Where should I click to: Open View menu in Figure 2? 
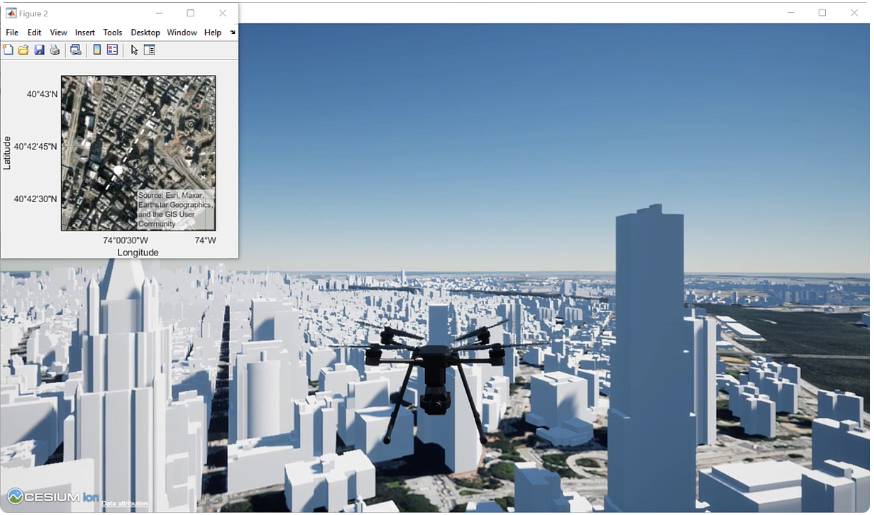point(58,32)
